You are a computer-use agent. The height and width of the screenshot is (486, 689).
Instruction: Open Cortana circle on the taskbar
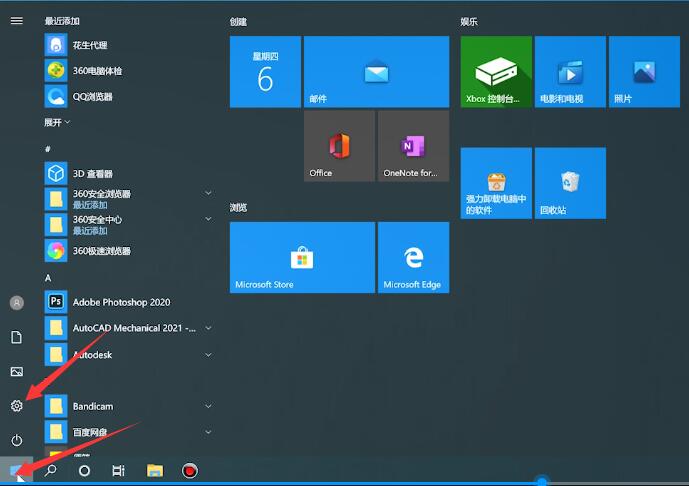click(x=84, y=471)
